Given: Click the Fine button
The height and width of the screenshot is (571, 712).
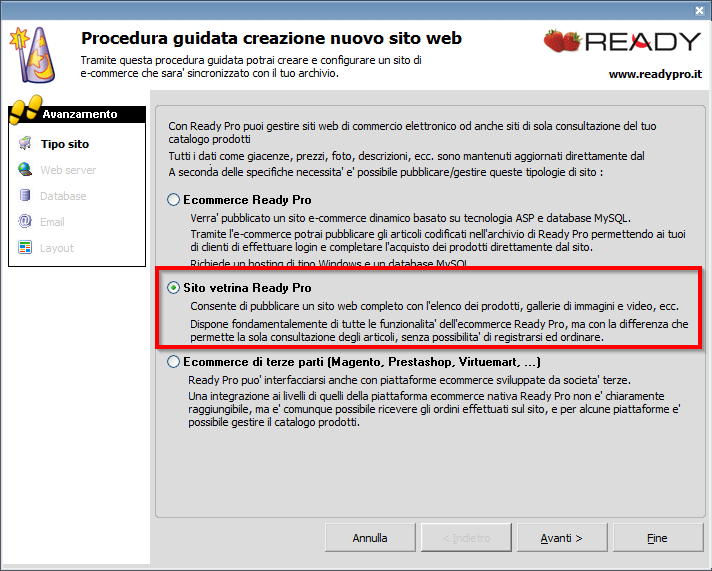Looking at the screenshot, I should 658,538.
